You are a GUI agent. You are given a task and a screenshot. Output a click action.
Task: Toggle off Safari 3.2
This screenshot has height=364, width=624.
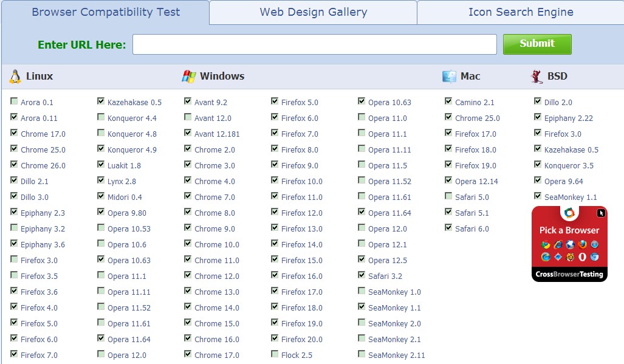tap(362, 275)
